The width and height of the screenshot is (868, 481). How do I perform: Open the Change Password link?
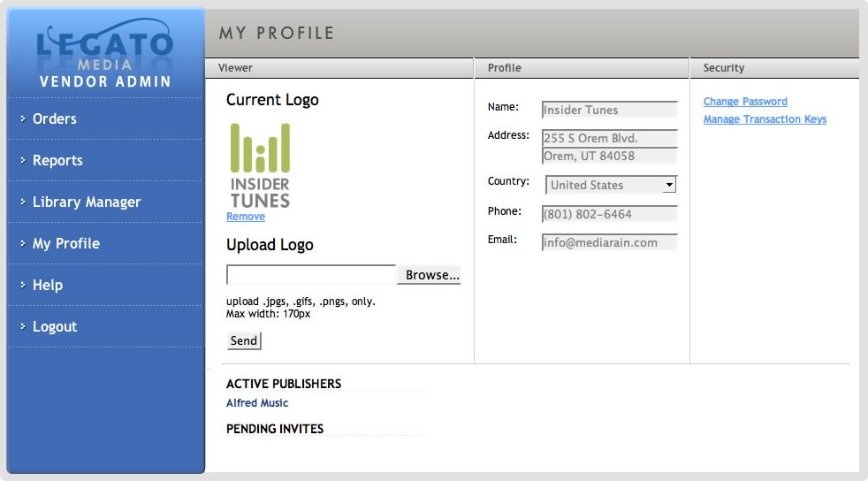745,102
